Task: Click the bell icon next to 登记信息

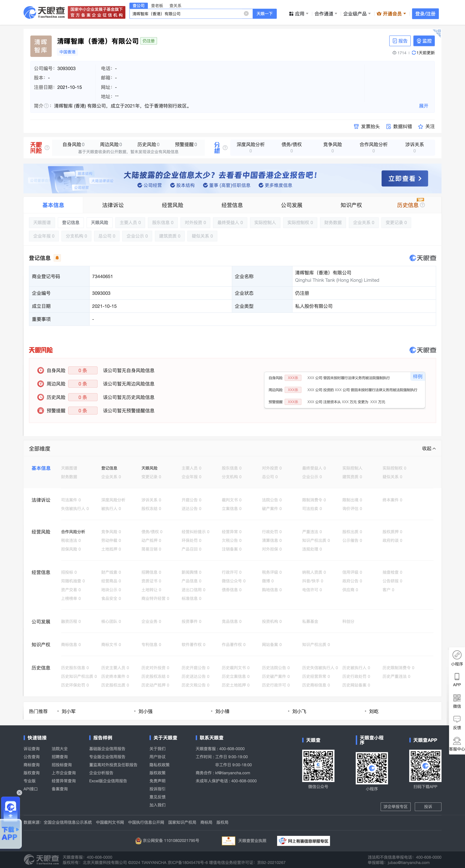Action: 57,258
